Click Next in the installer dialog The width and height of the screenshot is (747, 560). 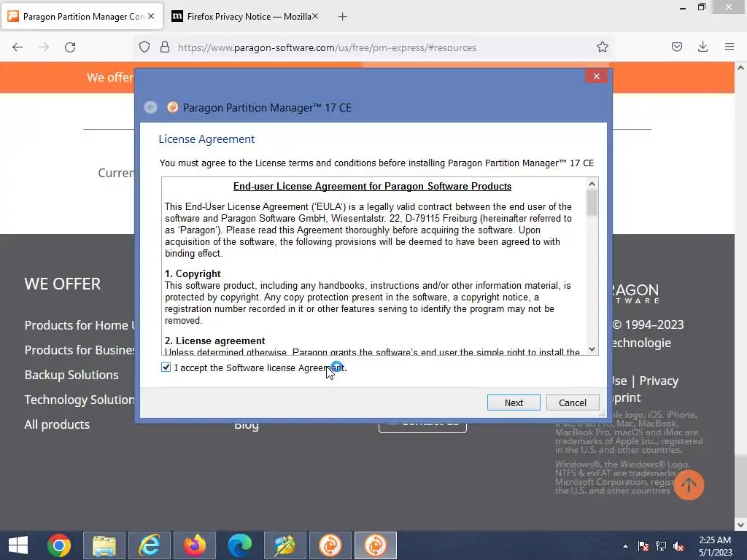pos(514,402)
